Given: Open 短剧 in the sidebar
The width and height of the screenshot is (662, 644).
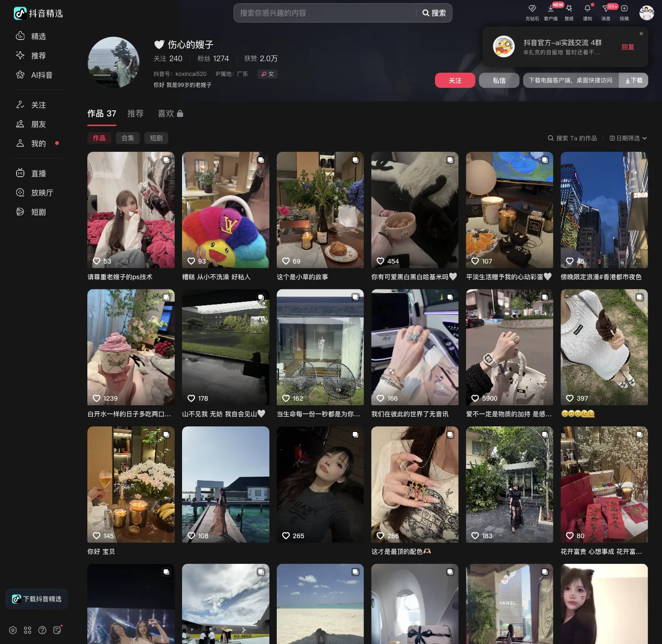Looking at the screenshot, I should tap(37, 212).
